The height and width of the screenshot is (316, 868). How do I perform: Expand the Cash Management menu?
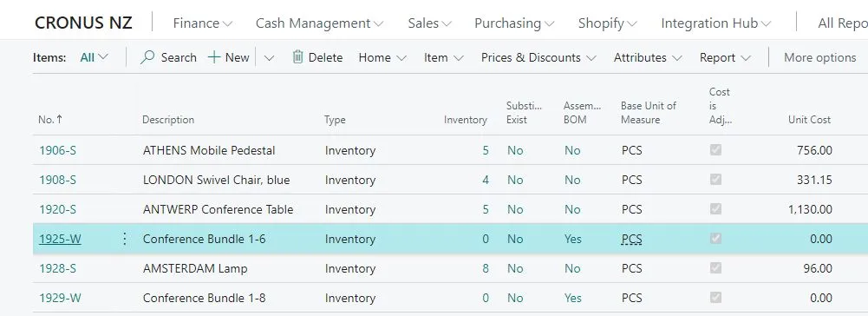(319, 23)
